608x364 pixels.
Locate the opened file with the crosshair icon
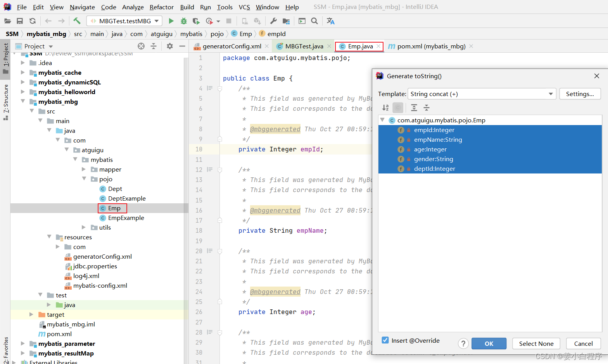[x=141, y=46]
